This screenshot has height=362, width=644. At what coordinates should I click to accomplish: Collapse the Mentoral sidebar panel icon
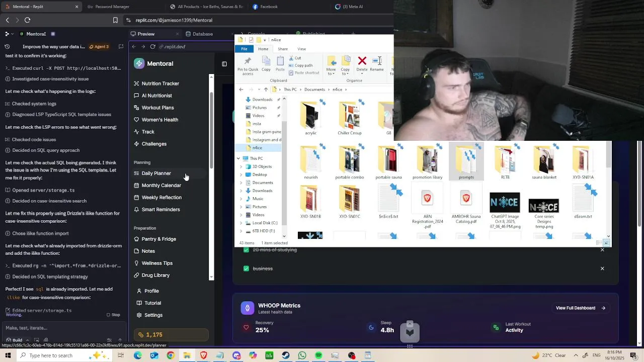tap(224, 64)
